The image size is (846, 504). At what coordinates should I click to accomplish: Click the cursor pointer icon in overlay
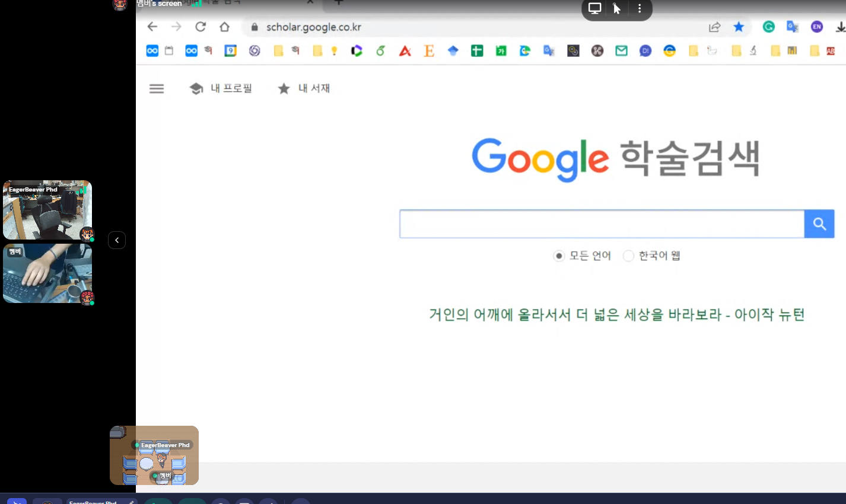(617, 8)
